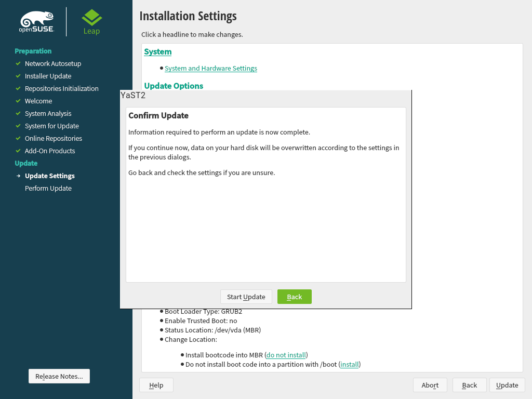Click the arrow icon beside Update Settings
532x399 pixels.
coord(18,176)
